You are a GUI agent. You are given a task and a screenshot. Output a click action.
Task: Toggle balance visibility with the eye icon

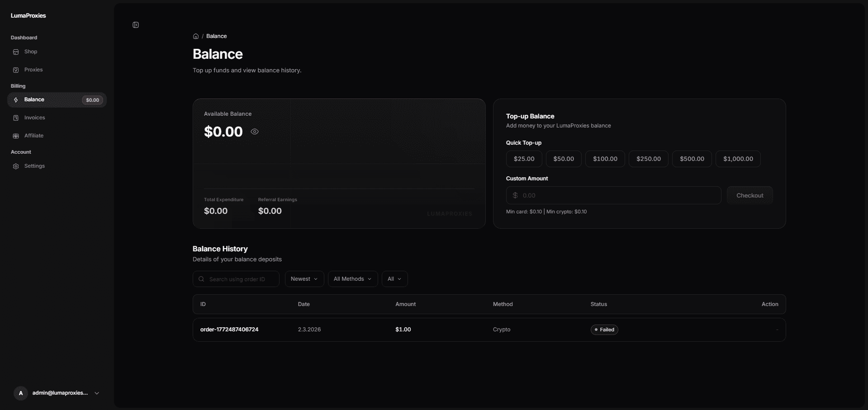coord(254,132)
